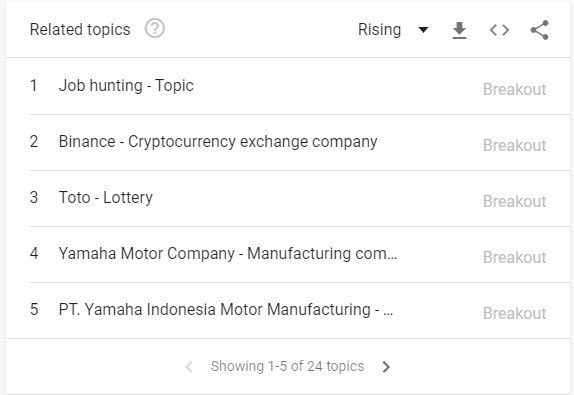Click Breakout label for Binance row
This screenshot has width=574, height=395.
pos(514,146)
